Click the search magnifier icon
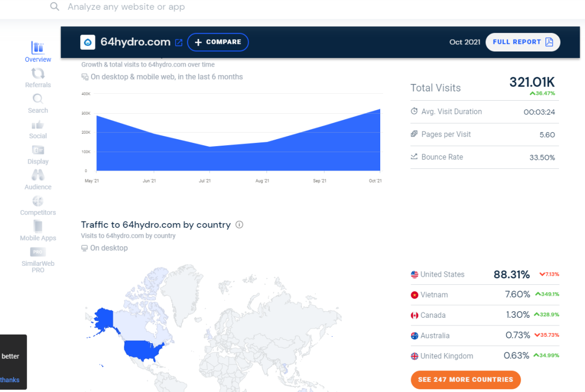585x392 pixels. (55, 6)
